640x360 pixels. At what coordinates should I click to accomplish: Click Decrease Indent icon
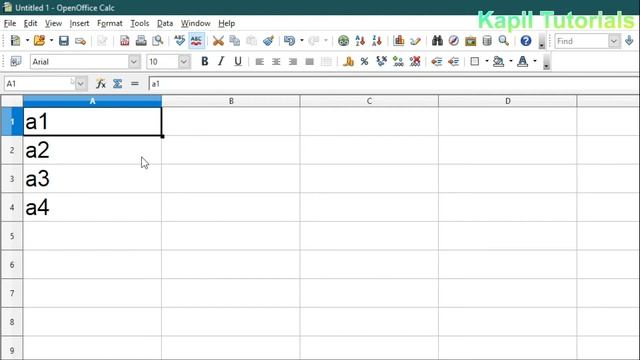(x=437, y=62)
